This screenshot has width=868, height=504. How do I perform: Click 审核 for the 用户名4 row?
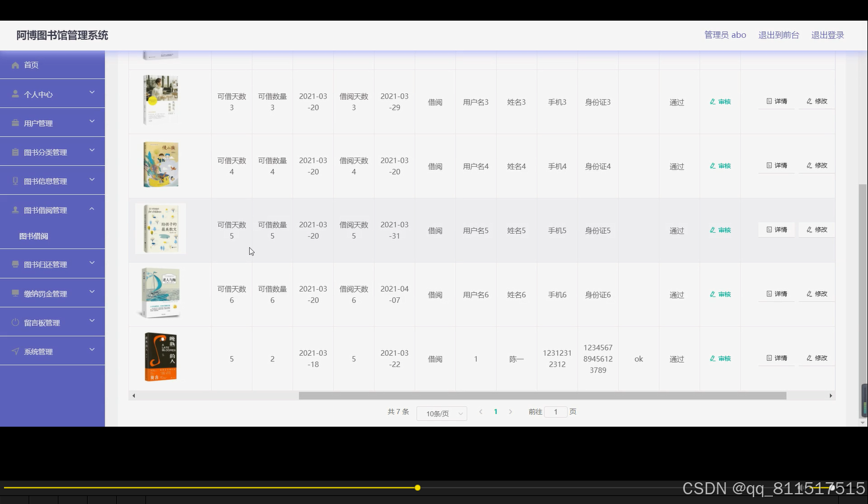point(720,166)
